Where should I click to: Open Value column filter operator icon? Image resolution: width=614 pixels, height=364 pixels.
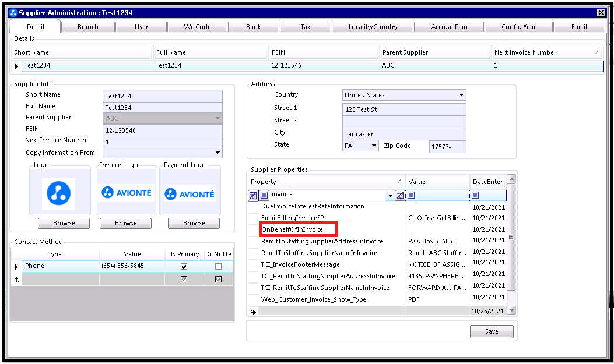point(411,195)
